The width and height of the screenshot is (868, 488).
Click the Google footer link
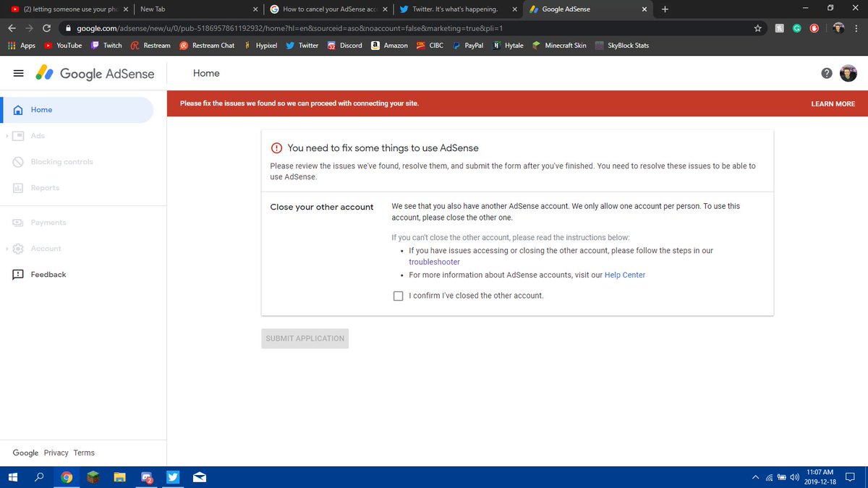point(25,453)
